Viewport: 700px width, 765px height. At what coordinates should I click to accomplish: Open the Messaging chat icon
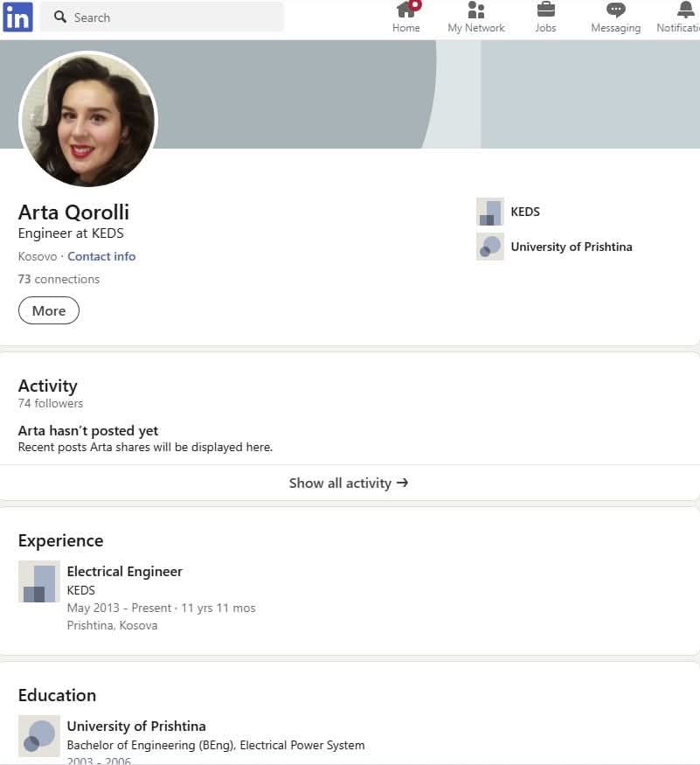[x=615, y=10]
